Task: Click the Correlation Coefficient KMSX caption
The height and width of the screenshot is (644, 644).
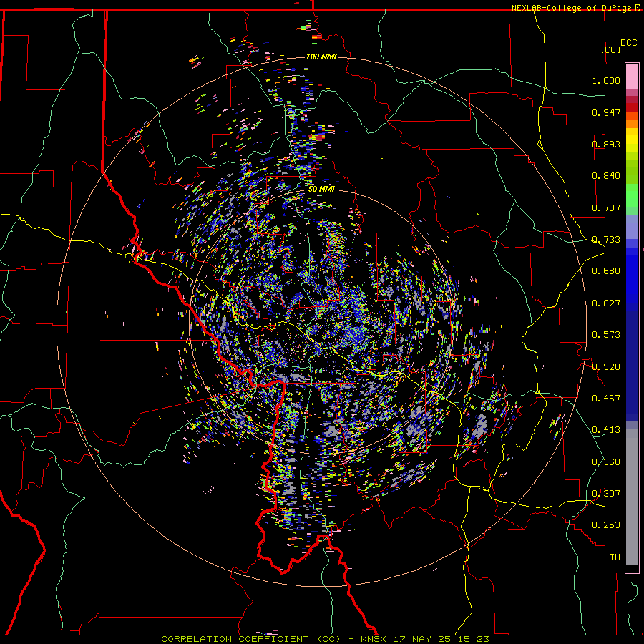Action: 325,639
